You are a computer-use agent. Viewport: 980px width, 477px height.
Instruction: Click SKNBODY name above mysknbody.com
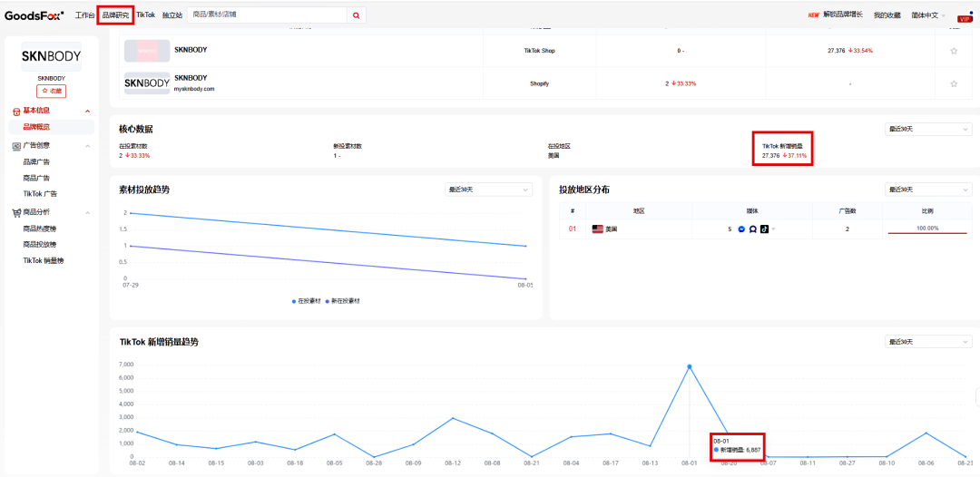pyautogui.click(x=191, y=78)
